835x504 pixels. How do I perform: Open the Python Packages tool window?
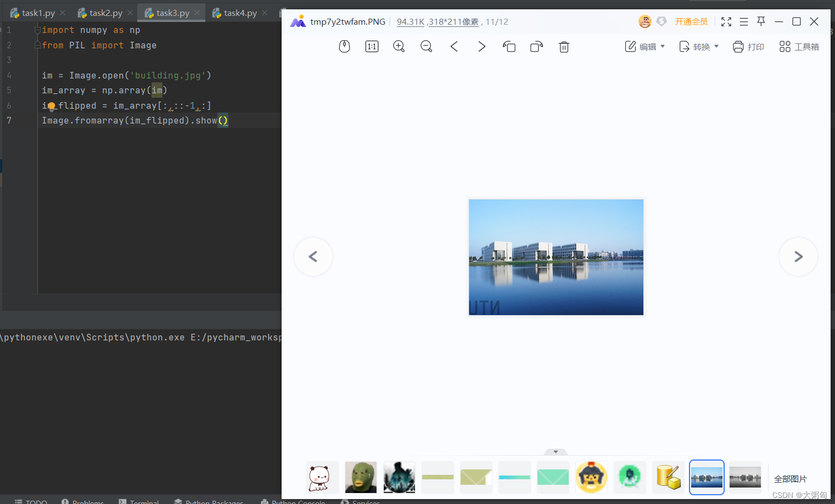pyautogui.click(x=209, y=501)
